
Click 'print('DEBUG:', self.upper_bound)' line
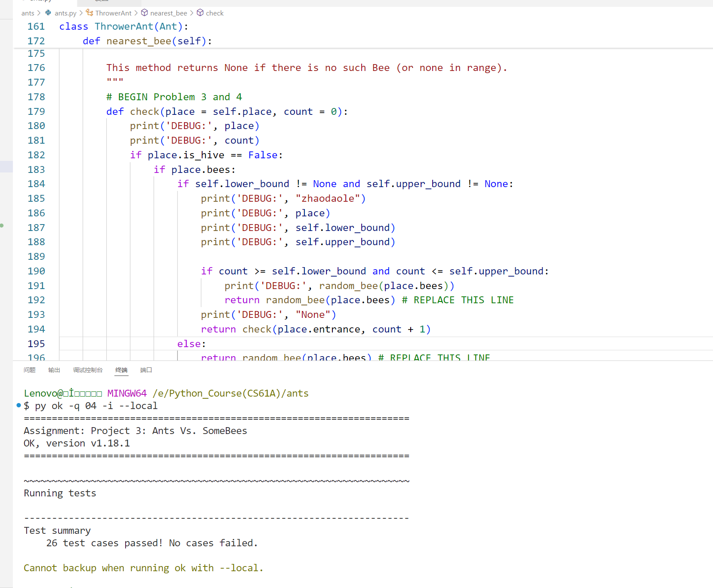(x=298, y=242)
